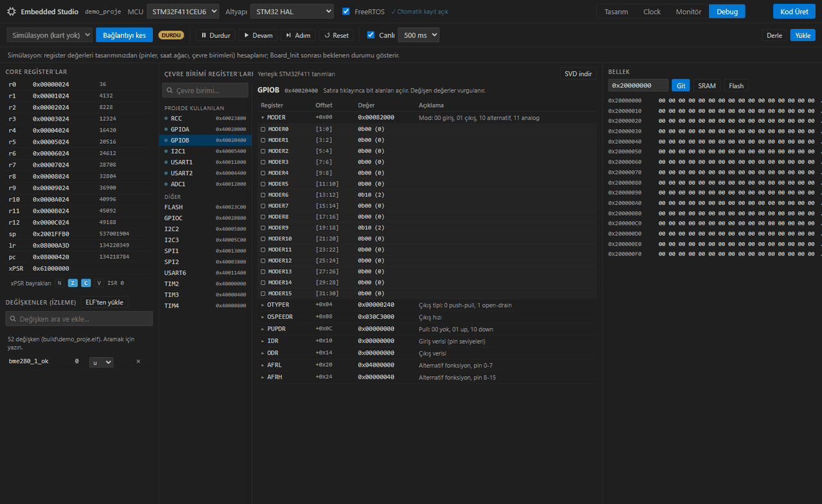This screenshot has height=504, width=822.
Task: Tick the MODER15 bit field checkbox
Action: pyautogui.click(x=263, y=293)
